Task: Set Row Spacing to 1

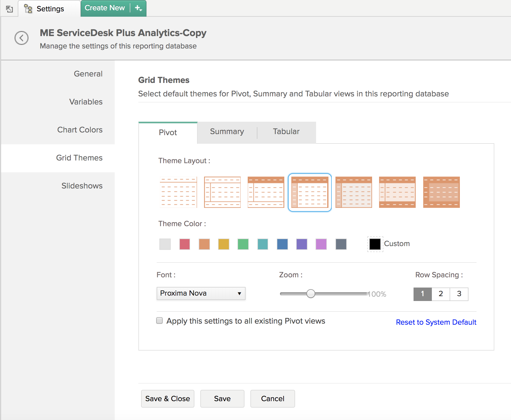Action: 422,294
